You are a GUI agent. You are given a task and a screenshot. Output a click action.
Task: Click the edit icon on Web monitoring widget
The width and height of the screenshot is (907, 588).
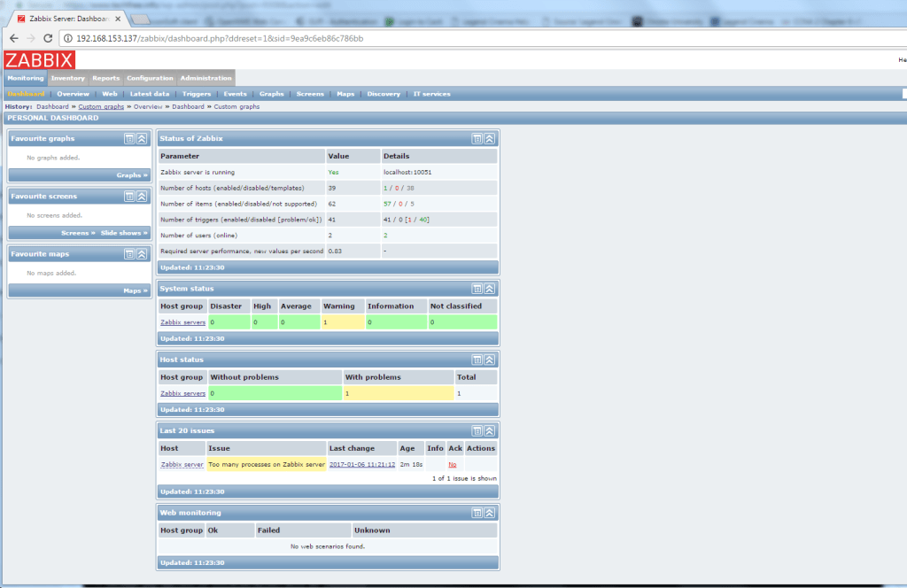(x=479, y=512)
